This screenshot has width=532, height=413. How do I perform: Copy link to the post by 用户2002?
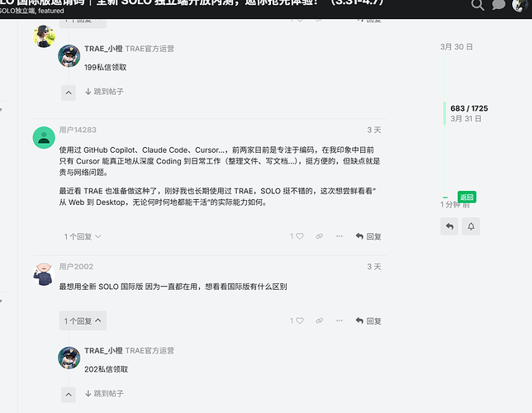click(x=319, y=320)
